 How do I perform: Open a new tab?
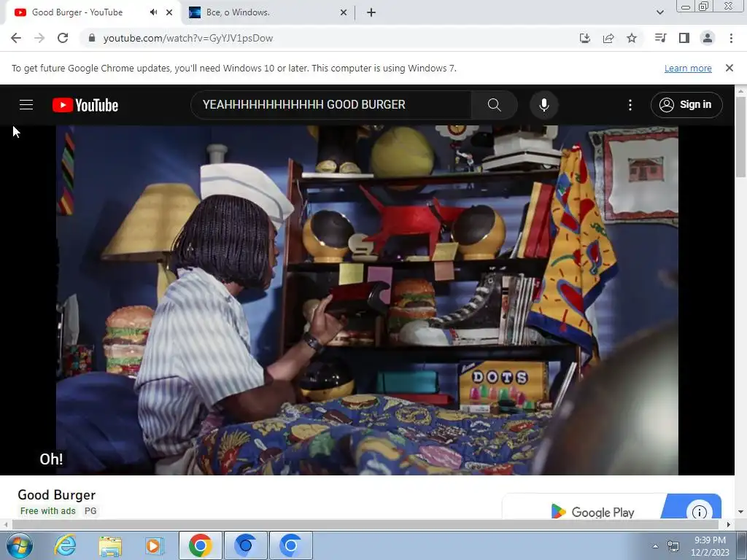[x=371, y=12]
